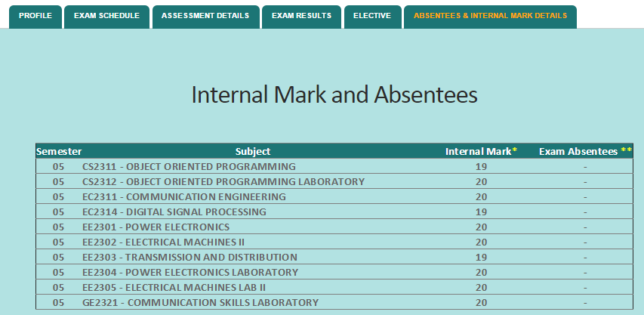Select the CS2311 Object Oriented Programming row
The image size is (644, 315).
click(x=334, y=166)
